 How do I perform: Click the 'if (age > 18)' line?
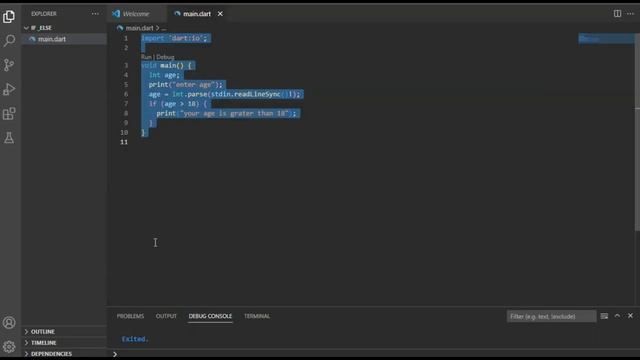(178, 104)
